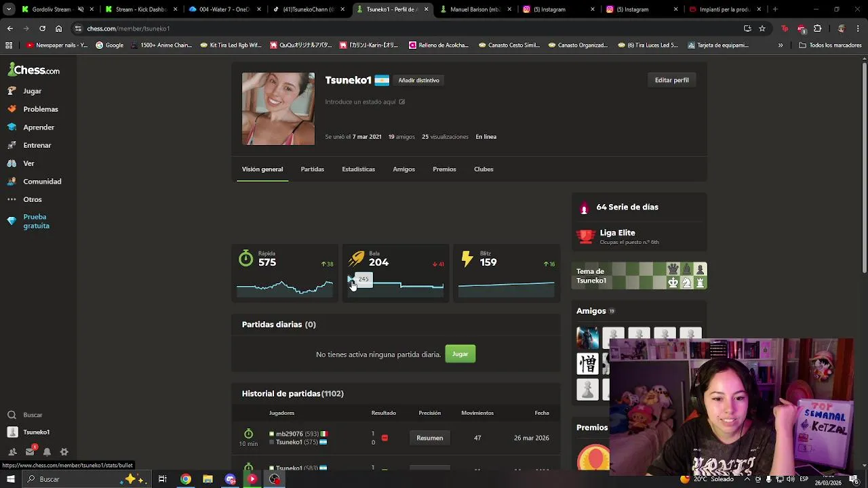
Task: Open the Rápida 575 rating card
Action: (x=285, y=272)
